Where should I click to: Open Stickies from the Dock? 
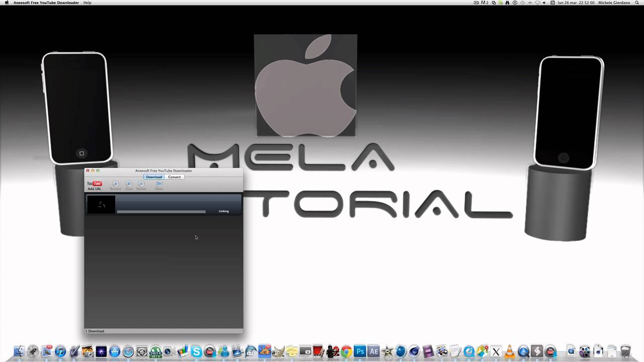(x=291, y=351)
